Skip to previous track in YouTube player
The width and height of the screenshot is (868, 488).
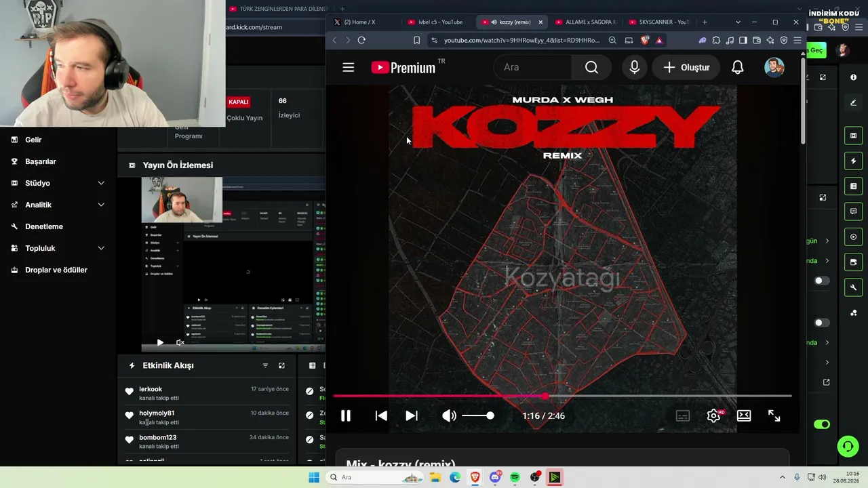click(x=381, y=415)
